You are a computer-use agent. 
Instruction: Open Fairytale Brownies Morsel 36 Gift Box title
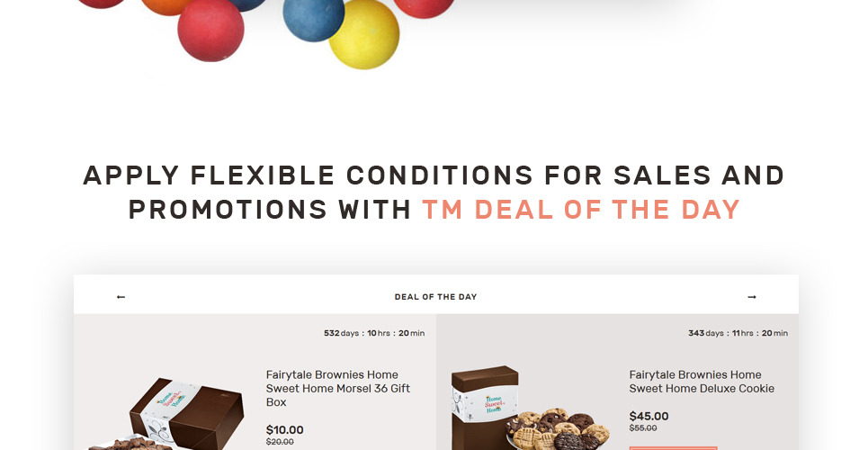337,389
